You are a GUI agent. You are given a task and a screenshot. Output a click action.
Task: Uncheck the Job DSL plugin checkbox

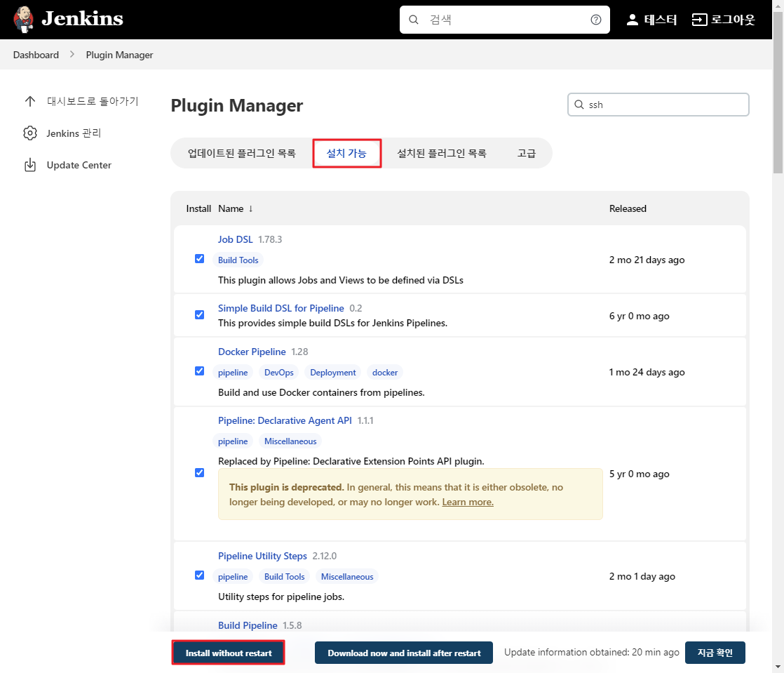point(199,259)
